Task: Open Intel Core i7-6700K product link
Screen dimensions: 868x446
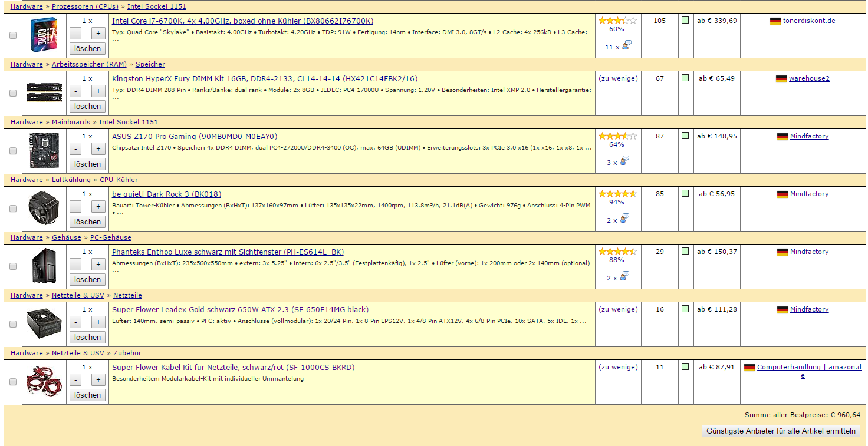Action: [x=242, y=21]
